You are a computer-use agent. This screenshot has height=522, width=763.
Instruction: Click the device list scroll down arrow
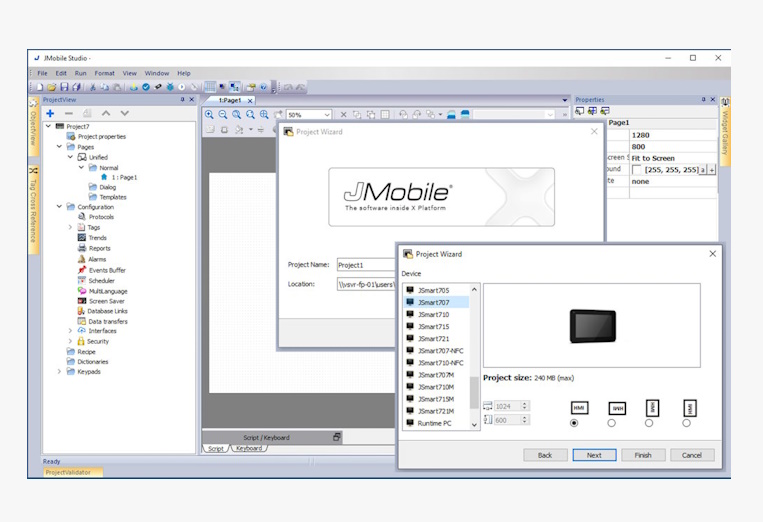[474, 425]
